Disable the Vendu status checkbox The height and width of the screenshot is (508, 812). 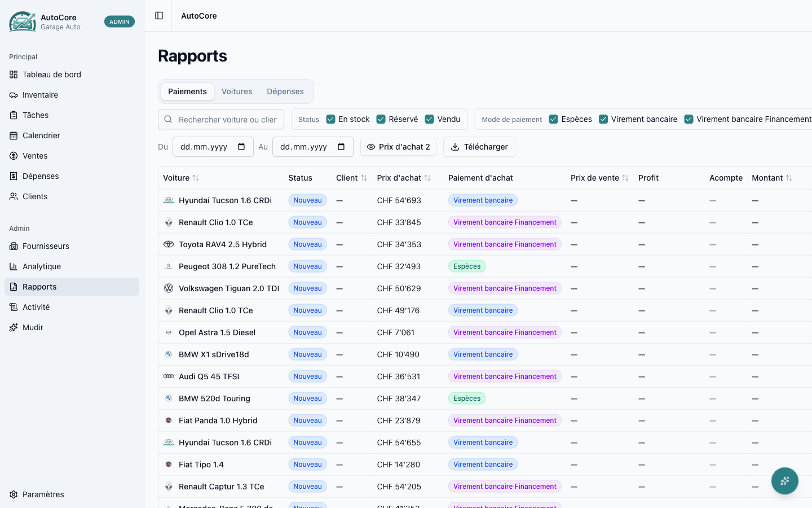[430, 119]
